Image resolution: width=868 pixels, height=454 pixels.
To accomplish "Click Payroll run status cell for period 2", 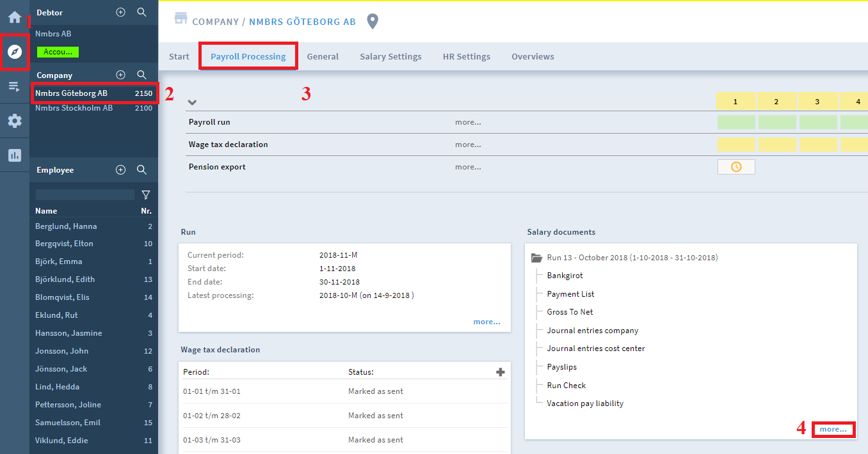I will 777,122.
